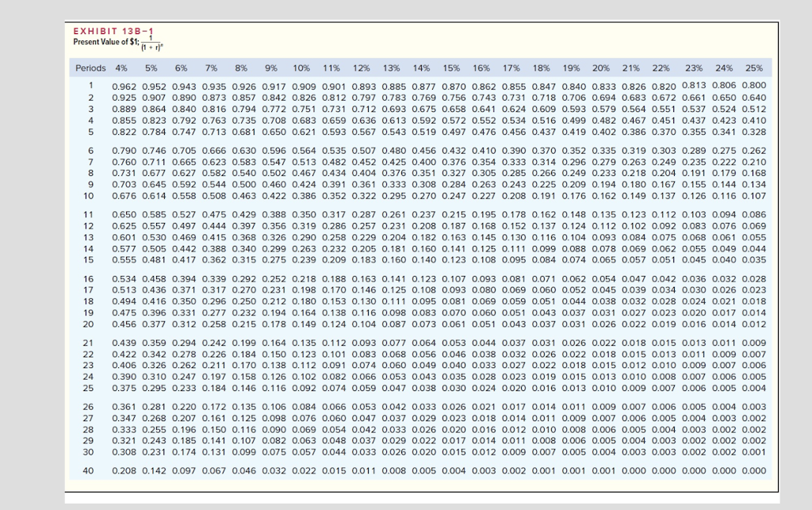Click 0.022 in period 29, 14% column
This screenshot has height=510, width=812.
(x=424, y=441)
